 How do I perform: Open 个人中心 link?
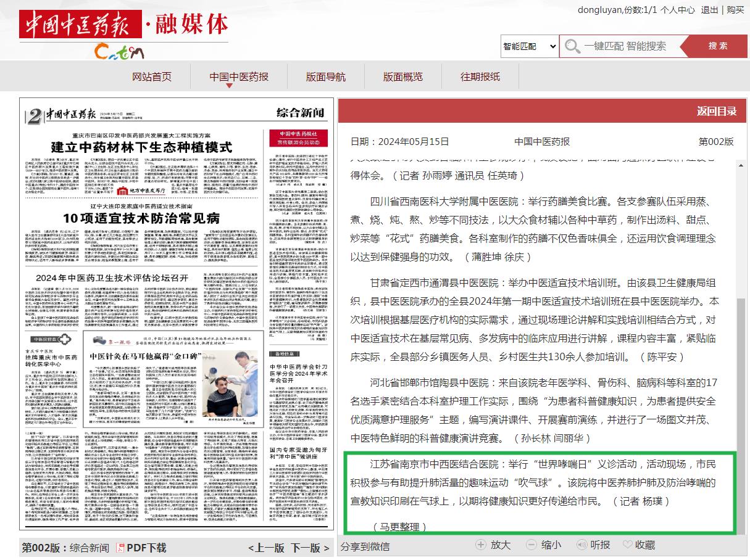tap(677, 10)
